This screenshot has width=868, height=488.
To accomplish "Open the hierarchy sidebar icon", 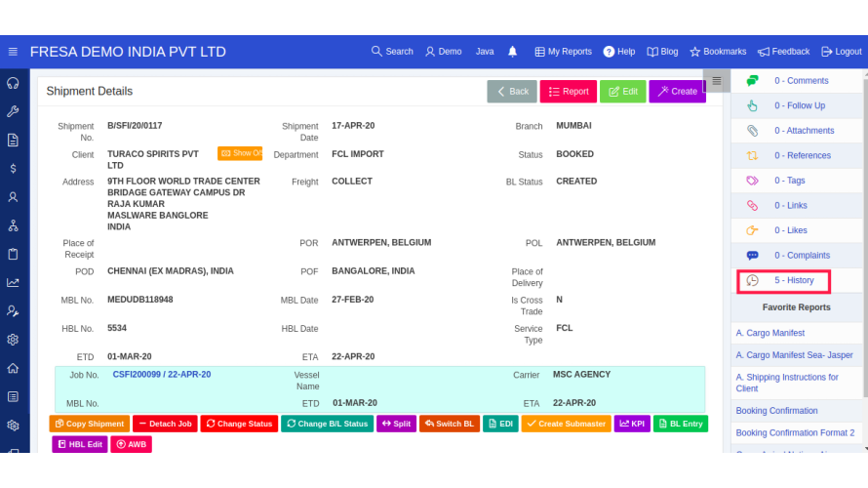I will [13, 225].
